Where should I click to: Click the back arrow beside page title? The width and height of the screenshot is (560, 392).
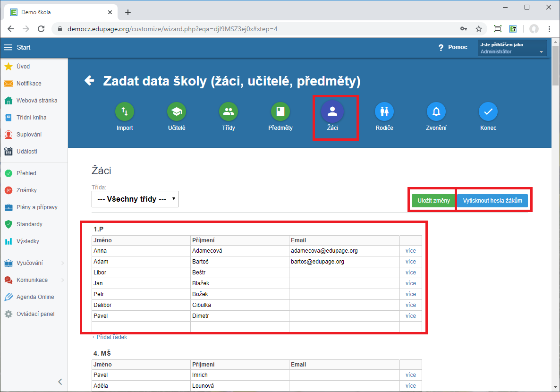click(89, 81)
